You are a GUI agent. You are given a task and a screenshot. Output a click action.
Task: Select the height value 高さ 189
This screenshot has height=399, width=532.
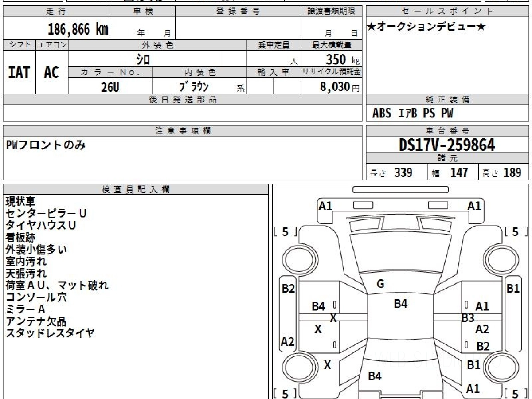(x=502, y=172)
